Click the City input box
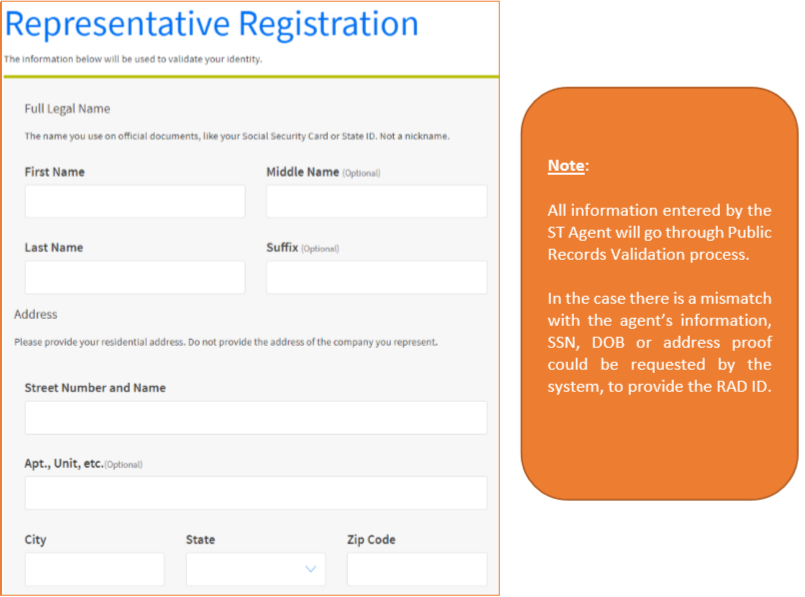 pyautogui.click(x=94, y=569)
